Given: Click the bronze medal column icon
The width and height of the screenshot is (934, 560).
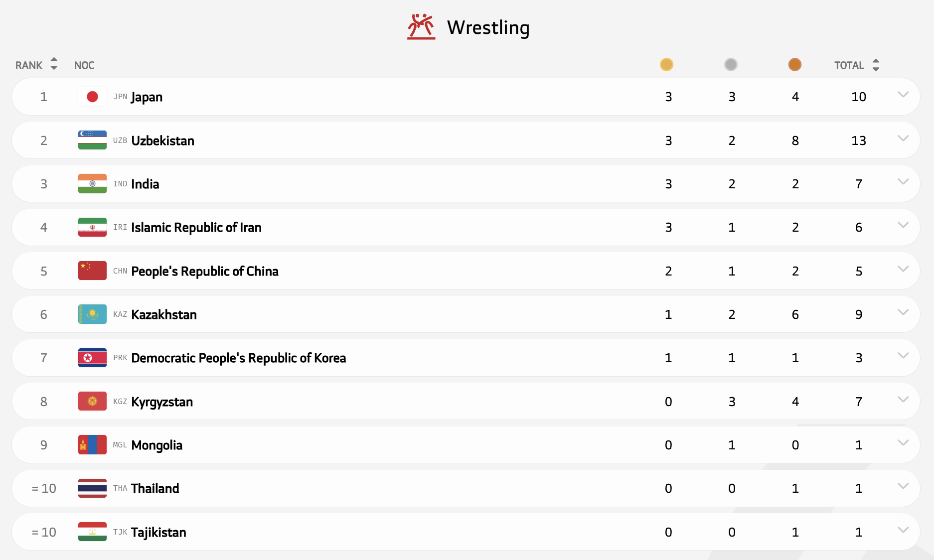Looking at the screenshot, I should pos(794,65).
